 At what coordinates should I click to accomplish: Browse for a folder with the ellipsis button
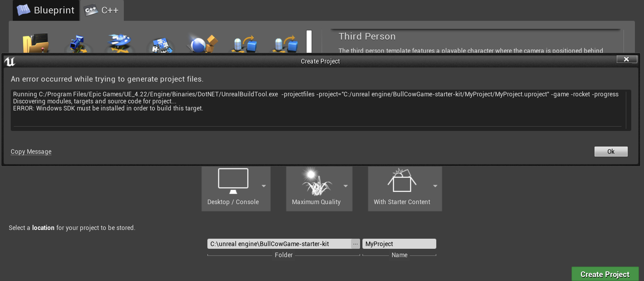(x=355, y=244)
